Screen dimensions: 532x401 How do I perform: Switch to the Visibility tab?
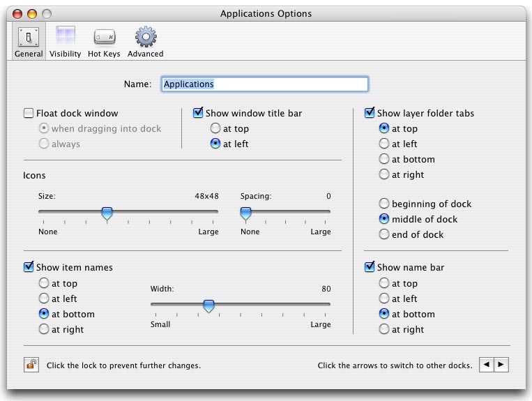pyautogui.click(x=65, y=41)
